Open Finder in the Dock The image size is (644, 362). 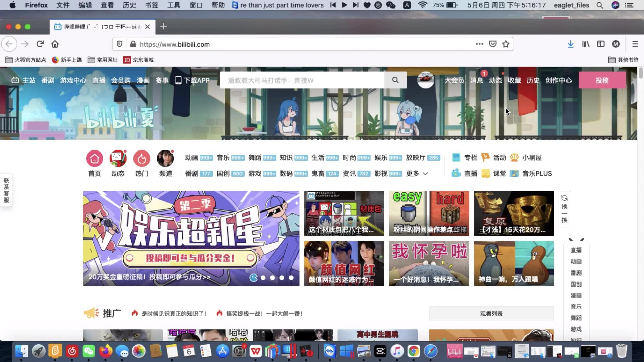coord(22,351)
